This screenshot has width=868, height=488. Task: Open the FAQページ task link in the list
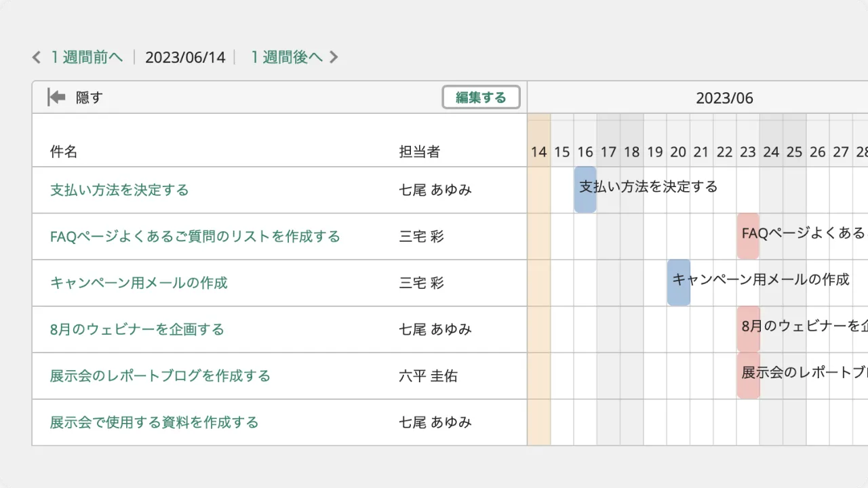tap(195, 237)
